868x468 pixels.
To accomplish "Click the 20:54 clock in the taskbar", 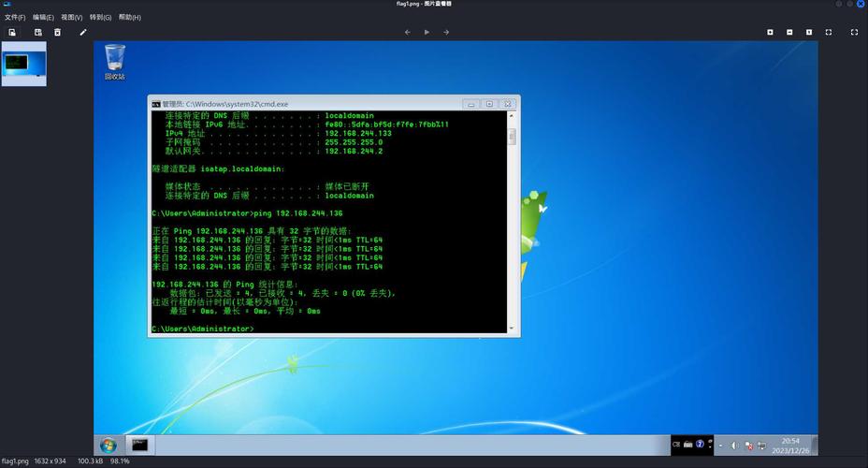I will pyautogui.click(x=790, y=441).
